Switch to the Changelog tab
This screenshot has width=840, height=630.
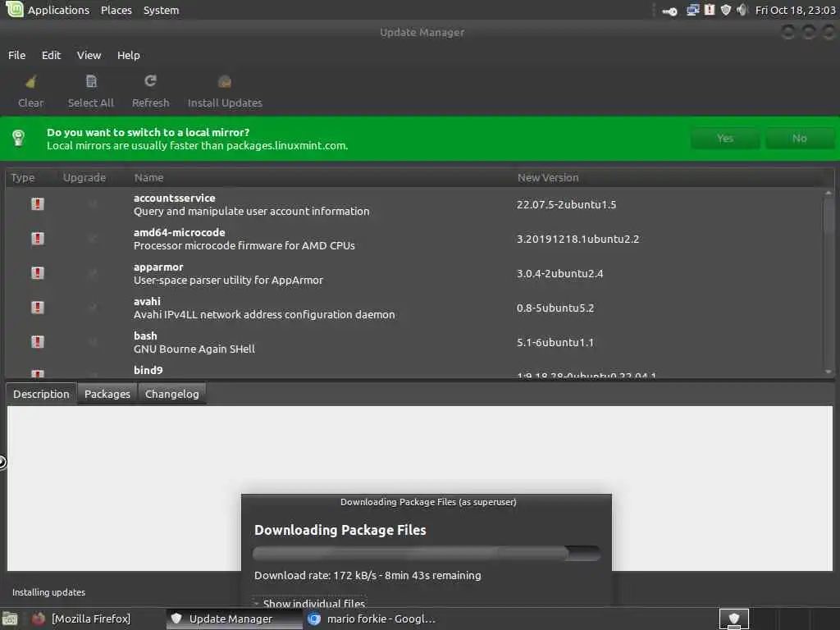(172, 394)
